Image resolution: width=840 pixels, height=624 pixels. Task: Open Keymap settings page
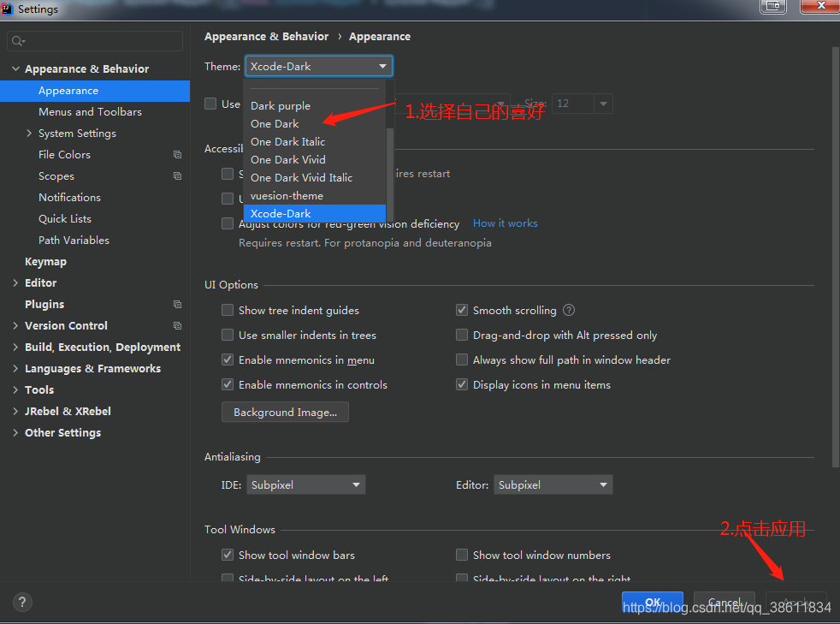pos(45,262)
